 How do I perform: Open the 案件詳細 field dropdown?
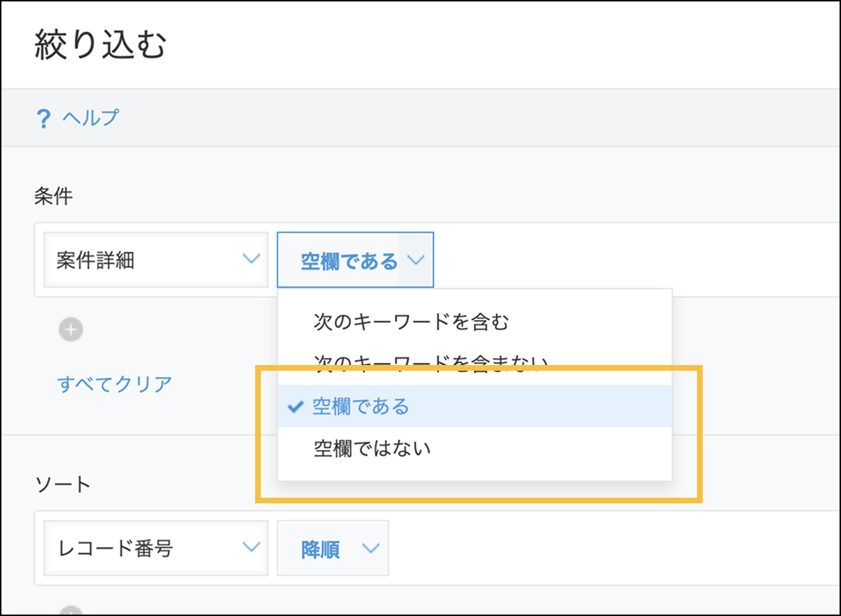click(x=155, y=260)
